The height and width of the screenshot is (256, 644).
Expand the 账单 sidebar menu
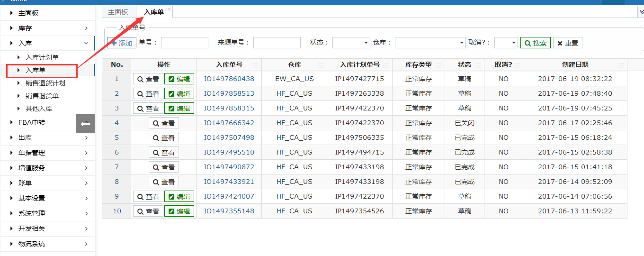point(47,183)
